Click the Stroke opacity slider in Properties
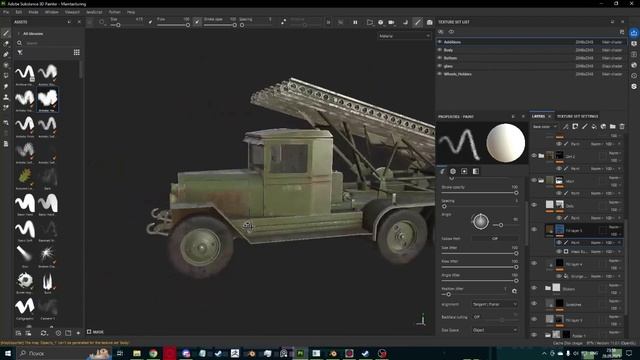 coord(479,193)
